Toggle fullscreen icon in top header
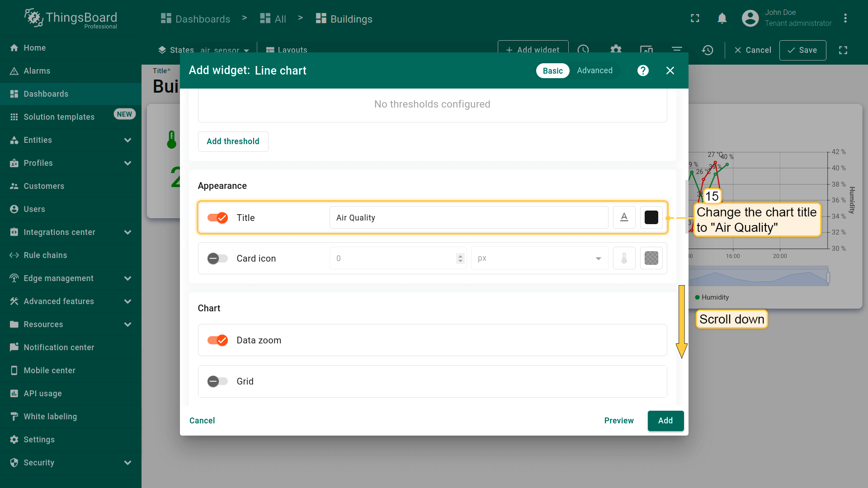 pos(695,19)
